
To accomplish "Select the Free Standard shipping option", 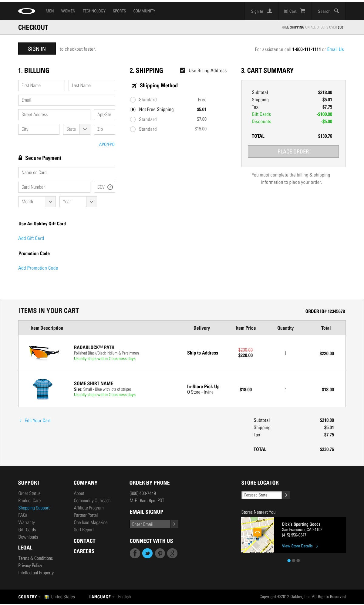I will pos(133,100).
